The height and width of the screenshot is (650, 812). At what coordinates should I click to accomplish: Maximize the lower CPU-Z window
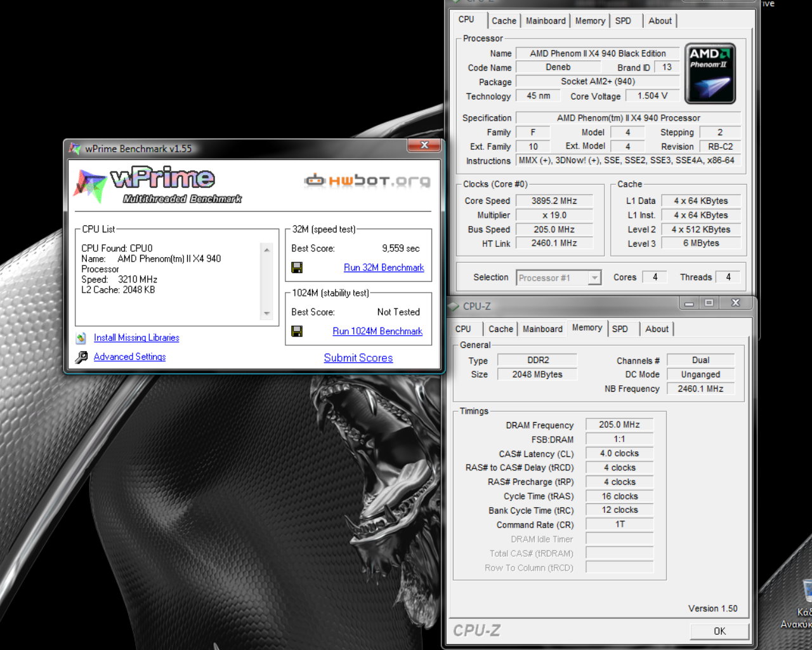point(709,303)
